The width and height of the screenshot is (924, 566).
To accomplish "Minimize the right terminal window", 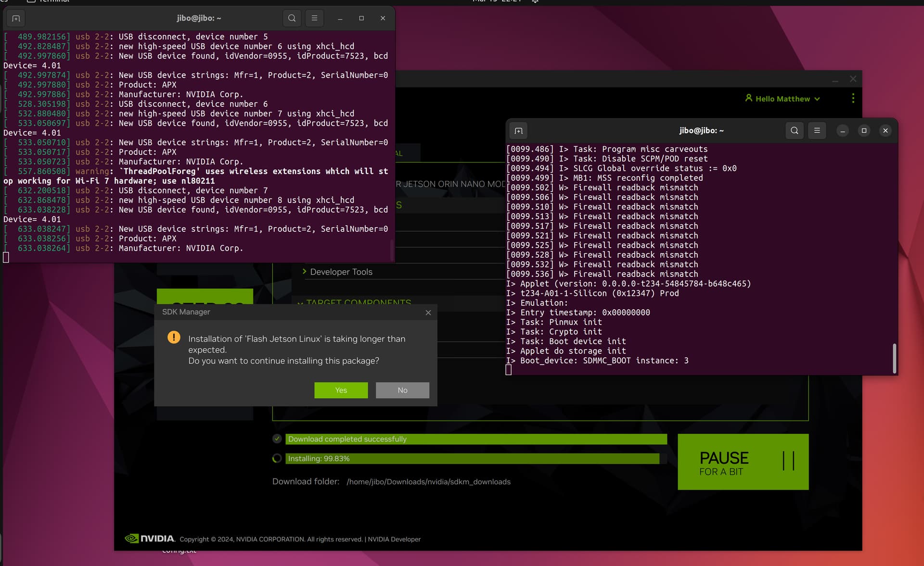I will pos(843,131).
